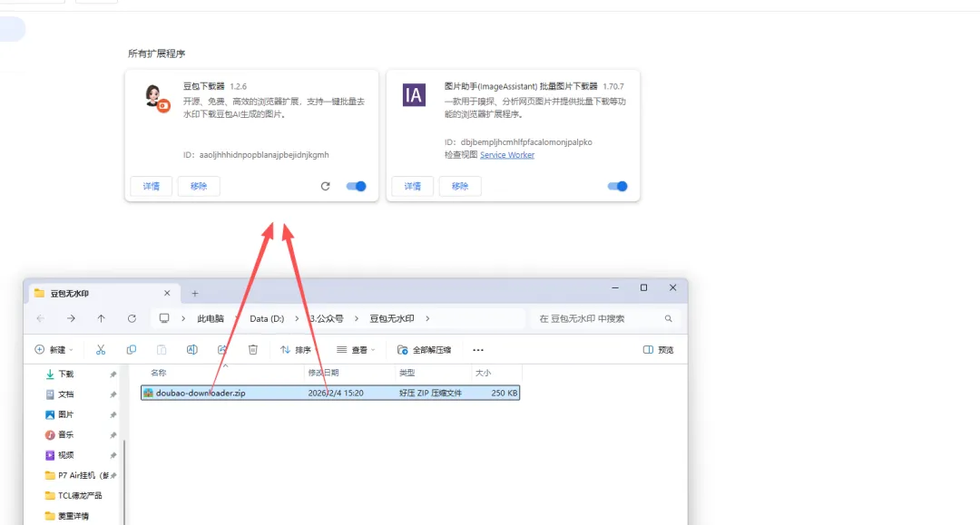
Task: Expand chevron after 3.公众号 breadcrumb
Action: (357, 318)
